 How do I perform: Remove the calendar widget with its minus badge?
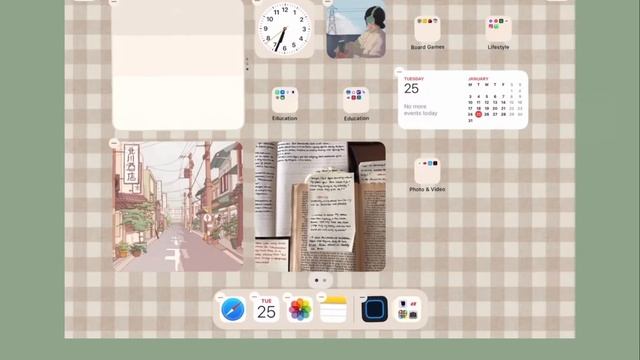coord(400,71)
